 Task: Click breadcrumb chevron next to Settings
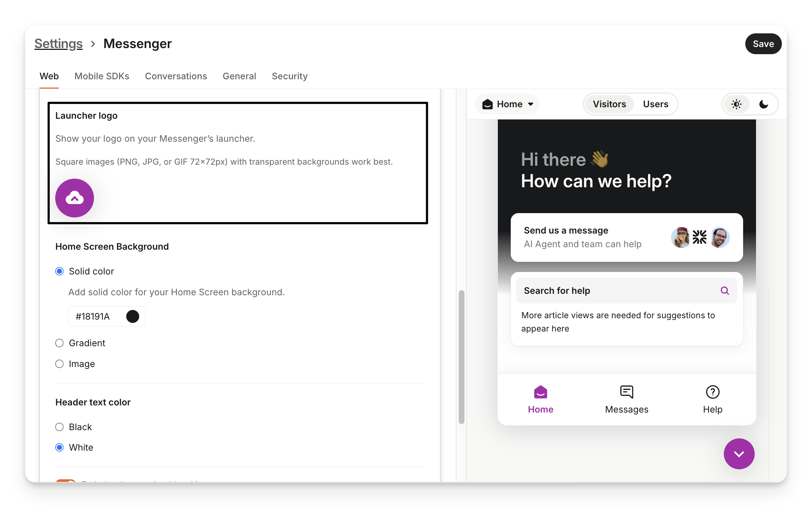[93, 44]
